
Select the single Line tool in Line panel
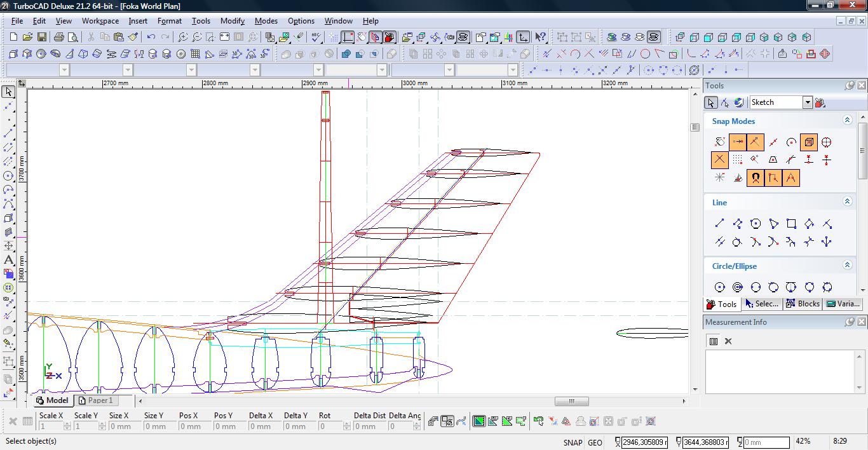719,224
